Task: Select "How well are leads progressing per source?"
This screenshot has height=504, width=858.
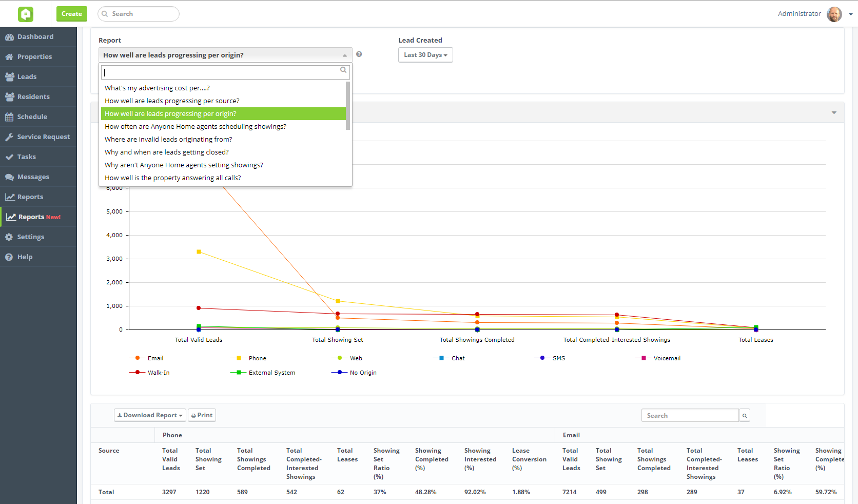Action: point(223,101)
